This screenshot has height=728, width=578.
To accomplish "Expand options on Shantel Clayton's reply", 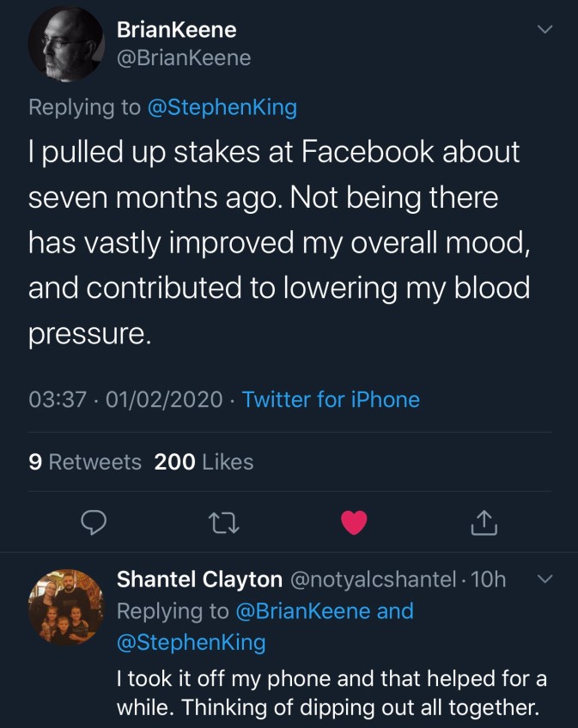I will pyautogui.click(x=544, y=580).
